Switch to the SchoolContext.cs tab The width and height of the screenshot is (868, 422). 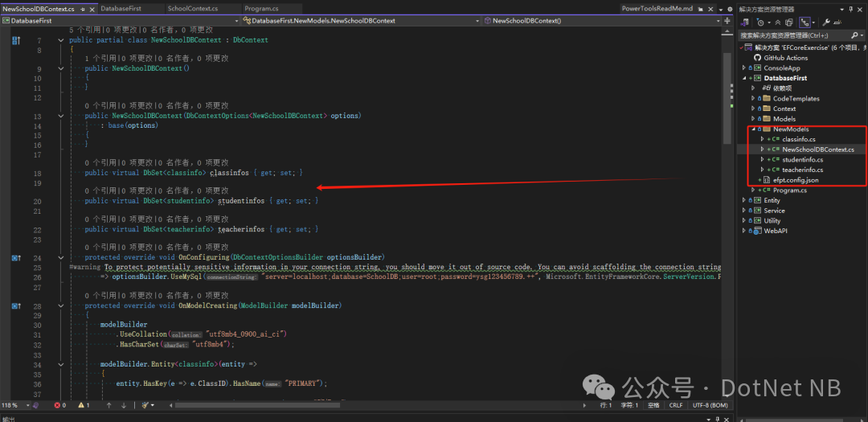[x=193, y=9]
